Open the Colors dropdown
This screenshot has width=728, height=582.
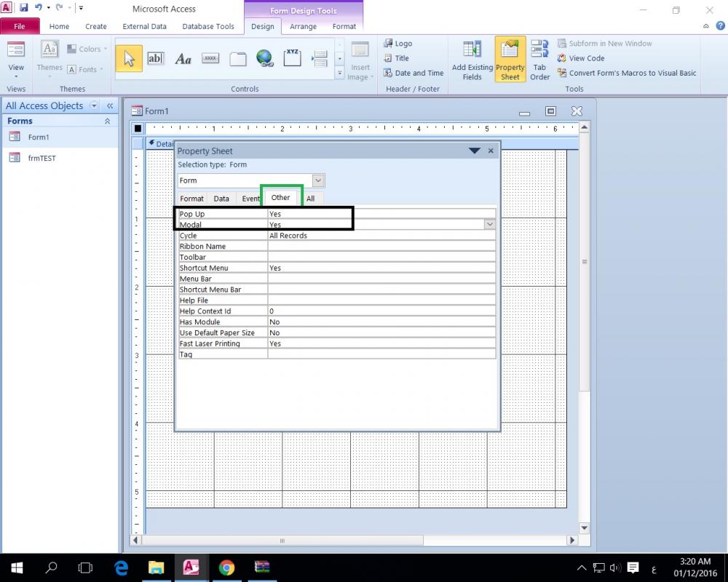pyautogui.click(x=87, y=49)
